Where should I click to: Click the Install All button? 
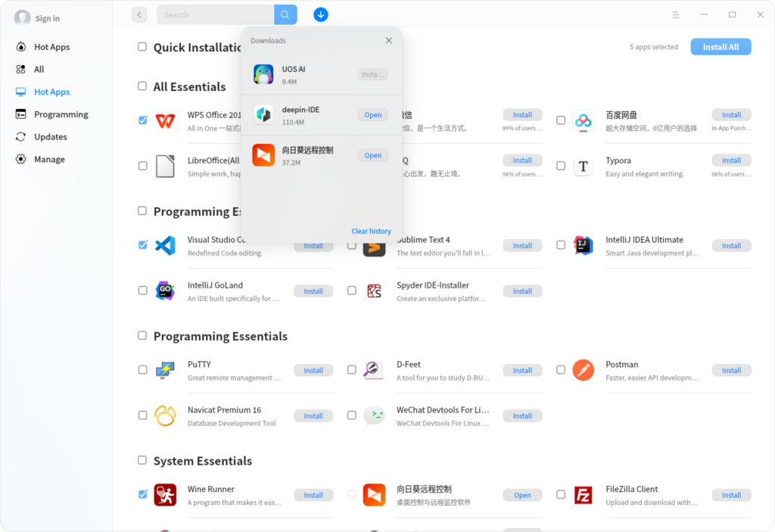720,46
